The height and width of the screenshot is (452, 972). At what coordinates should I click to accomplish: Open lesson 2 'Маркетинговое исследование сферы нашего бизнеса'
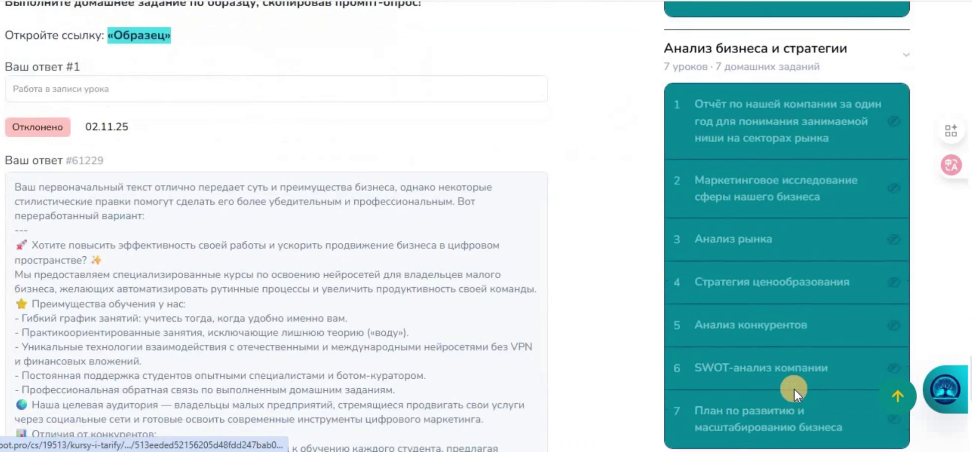point(787,188)
